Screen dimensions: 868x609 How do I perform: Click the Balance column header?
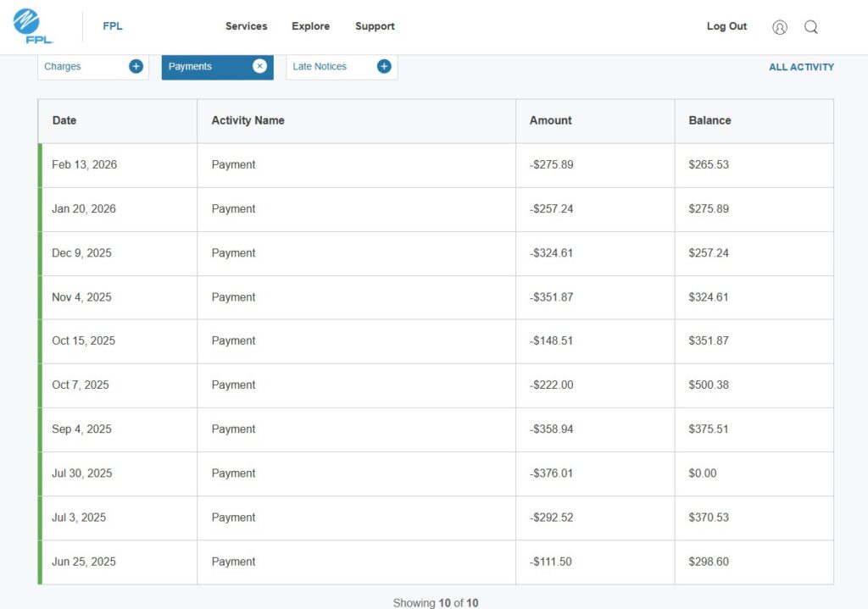(709, 120)
